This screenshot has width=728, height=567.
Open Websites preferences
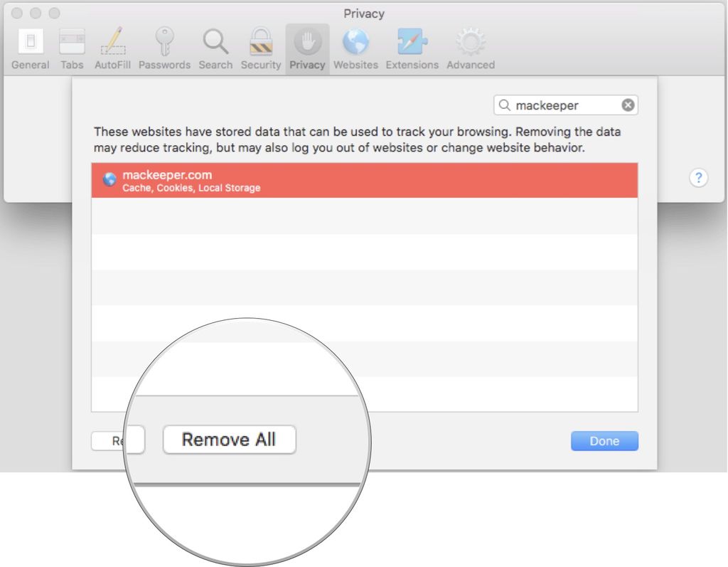point(355,43)
